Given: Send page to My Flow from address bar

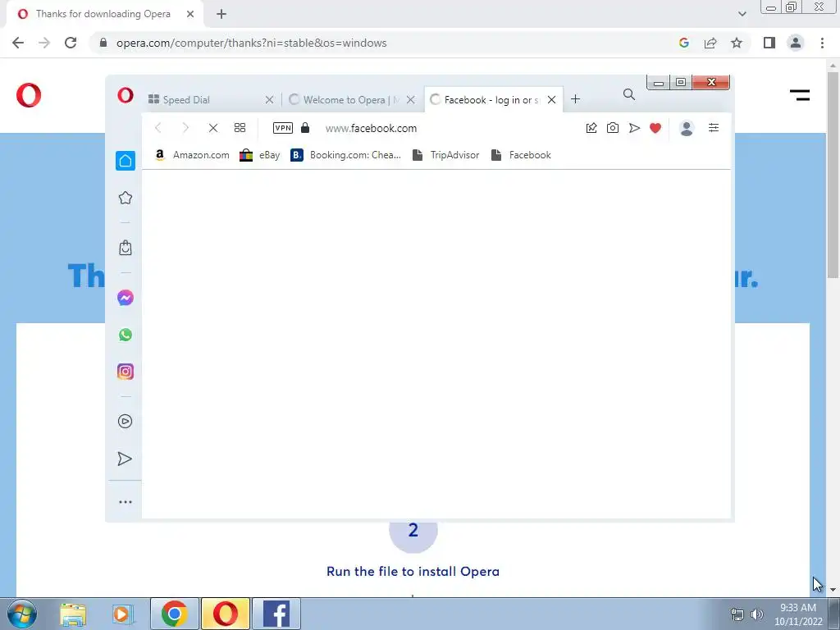Looking at the screenshot, I should (634, 127).
